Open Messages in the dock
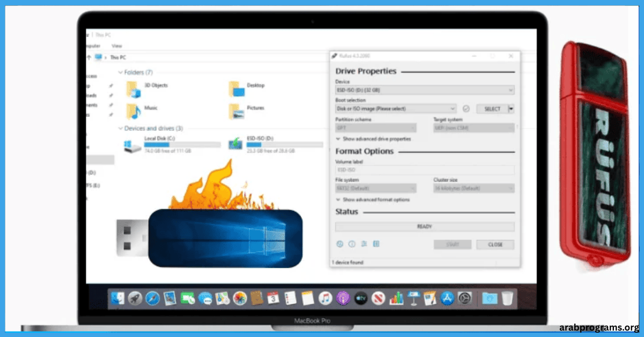The width and height of the screenshot is (644, 337). 204,298
